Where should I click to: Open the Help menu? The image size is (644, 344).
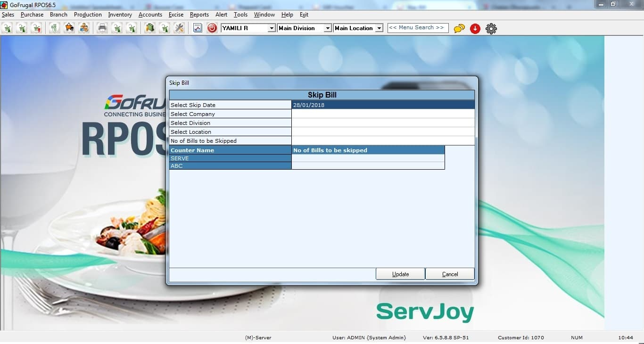(287, 15)
